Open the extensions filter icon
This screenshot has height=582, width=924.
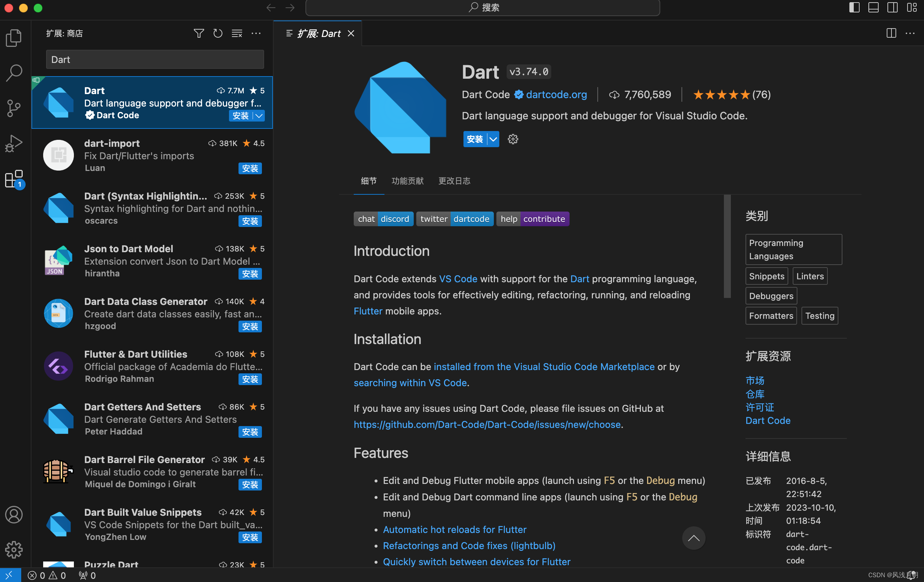pos(199,33)
